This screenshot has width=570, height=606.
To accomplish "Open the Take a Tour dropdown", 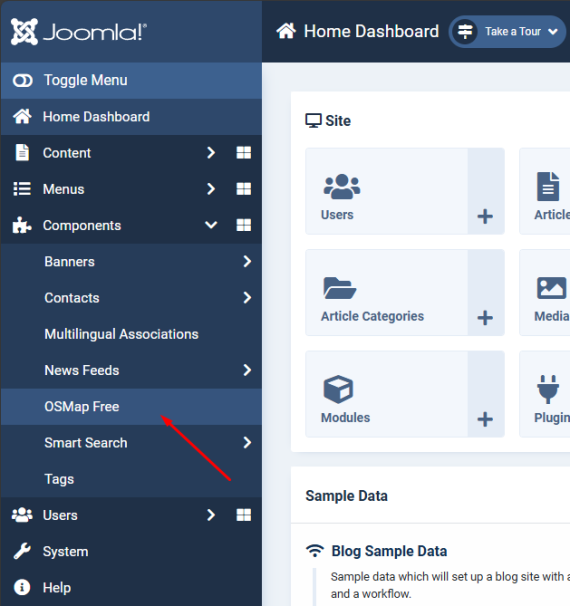I will [507, 32].
